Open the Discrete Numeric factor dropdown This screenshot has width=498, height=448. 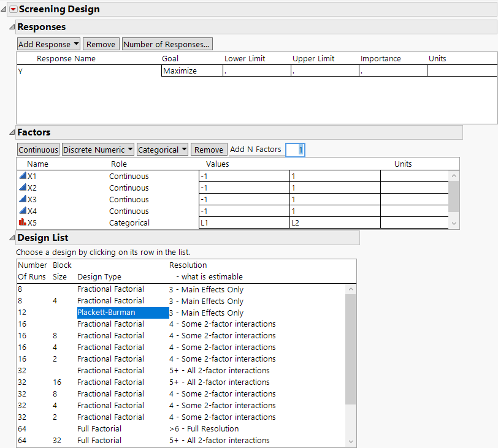[x=98, y=149]
